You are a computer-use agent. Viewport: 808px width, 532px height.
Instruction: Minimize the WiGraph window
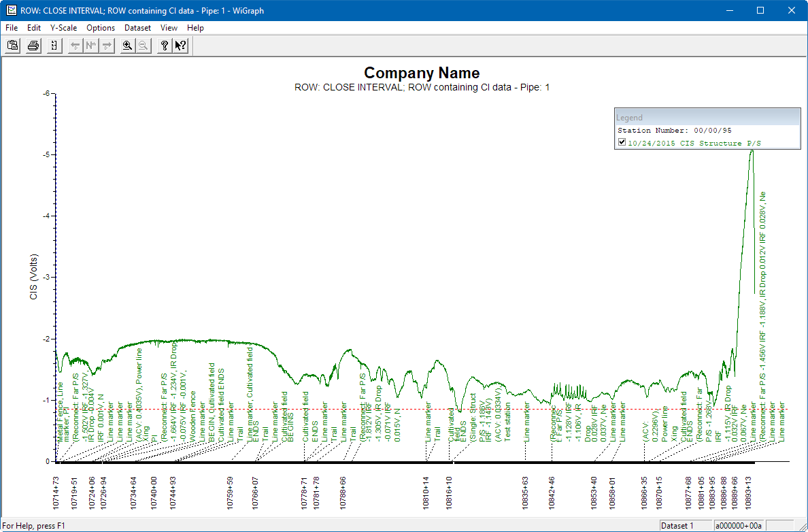(x=730, y=10)
